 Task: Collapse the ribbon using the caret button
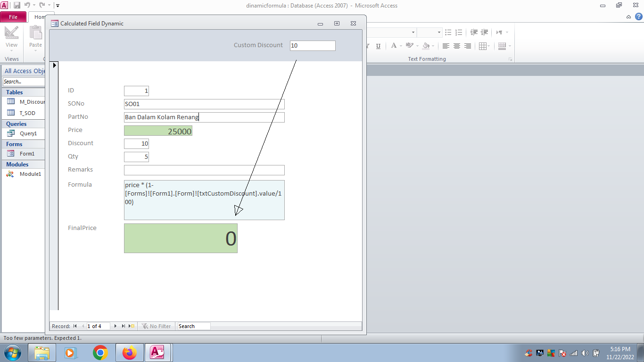628,17
